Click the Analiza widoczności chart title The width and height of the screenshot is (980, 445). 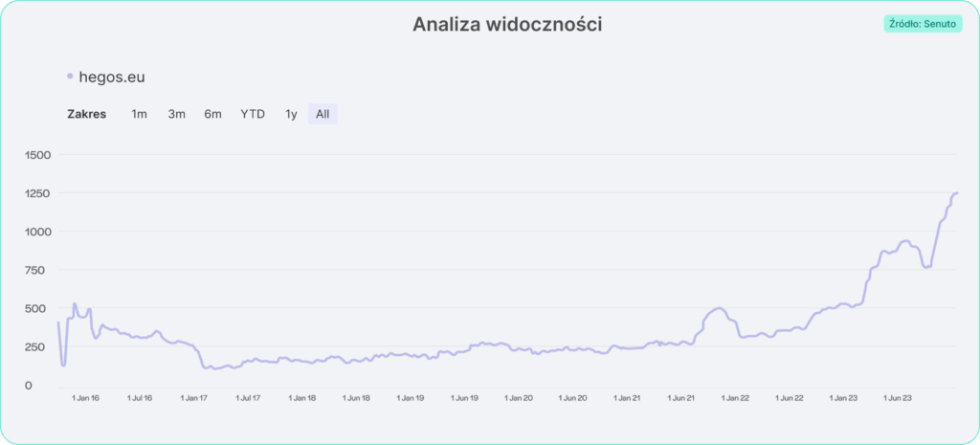tap(507, 25)
